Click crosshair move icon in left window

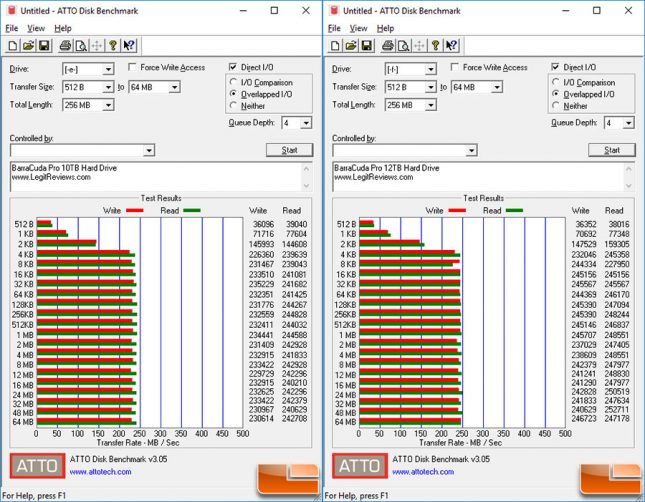coord(97,45)
